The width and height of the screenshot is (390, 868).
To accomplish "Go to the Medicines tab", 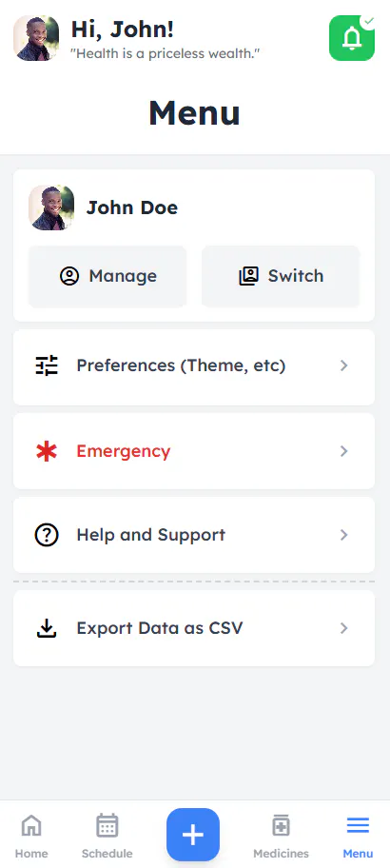I will [281, 836].
